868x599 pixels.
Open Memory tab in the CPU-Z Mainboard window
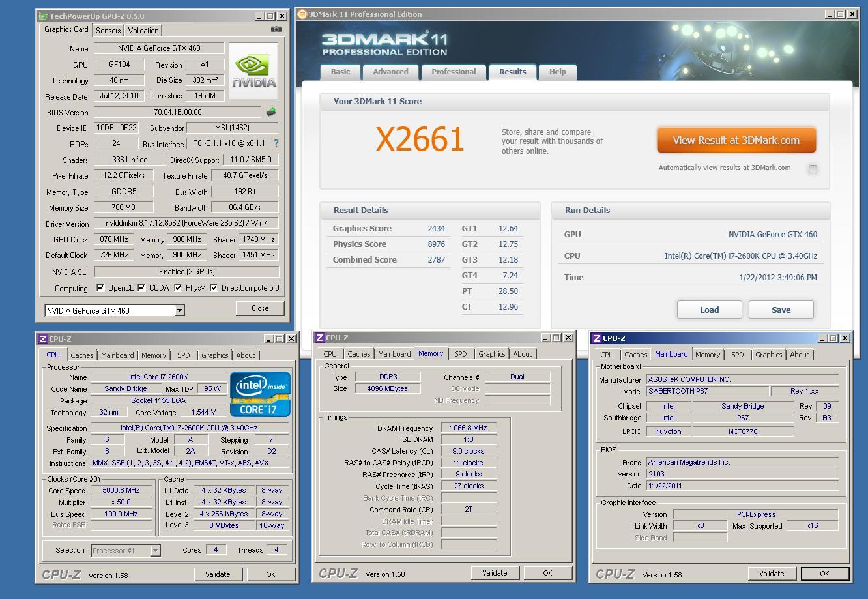(x=708, y=355)
